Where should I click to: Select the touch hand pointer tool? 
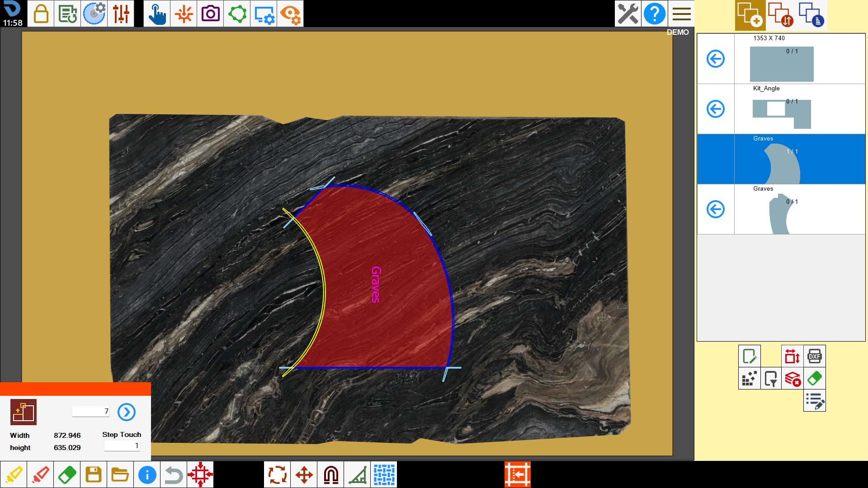pos(157,14)
